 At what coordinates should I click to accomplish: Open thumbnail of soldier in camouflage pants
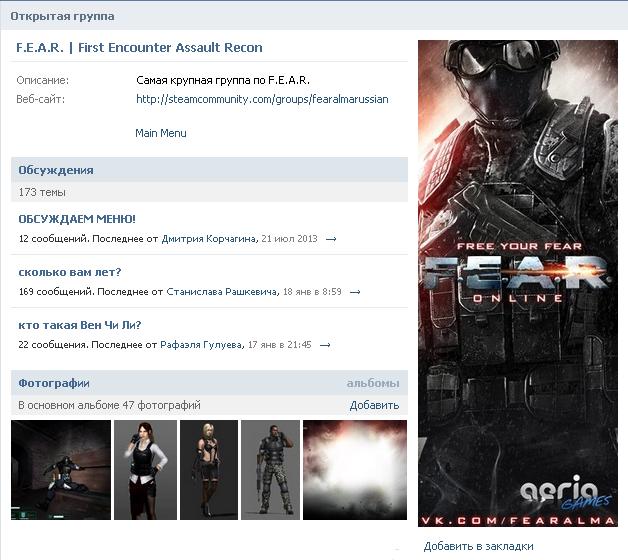point(270,470)
